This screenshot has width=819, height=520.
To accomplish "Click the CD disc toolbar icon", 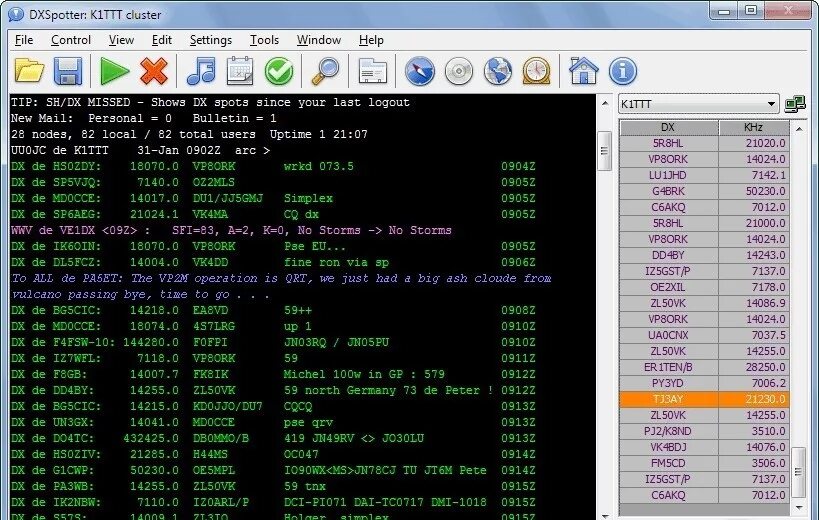I will coord(459,71).
